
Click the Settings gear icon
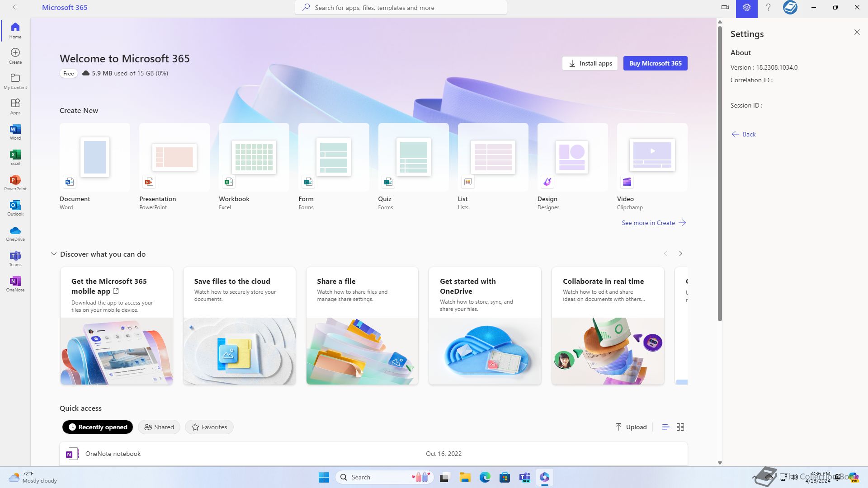coord(746,8)
